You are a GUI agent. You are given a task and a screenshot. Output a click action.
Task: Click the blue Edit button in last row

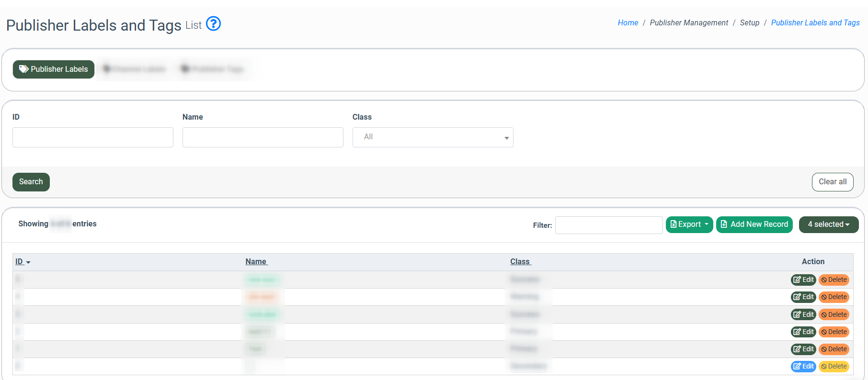pyautogui.click(x=803, y=367)
